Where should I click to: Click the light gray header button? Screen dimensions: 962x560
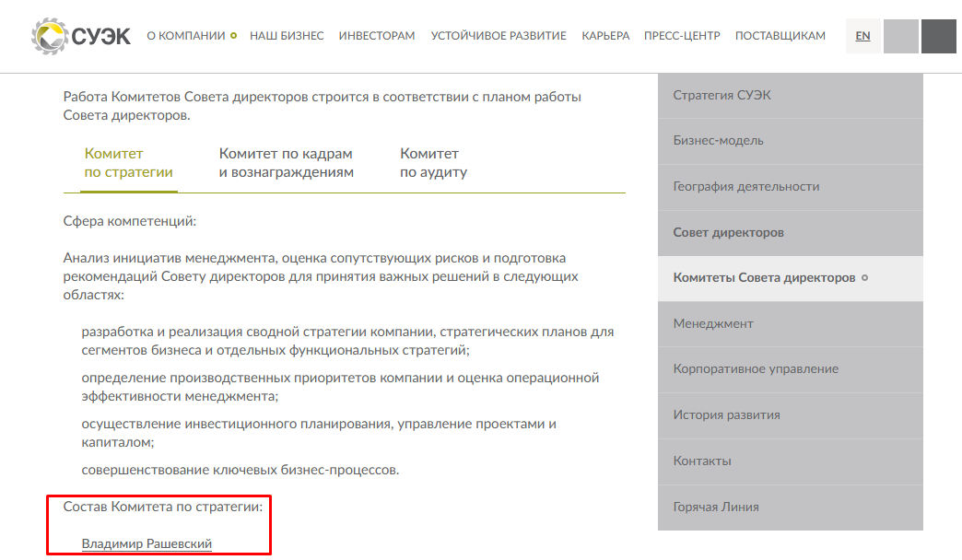coord(900,36)
